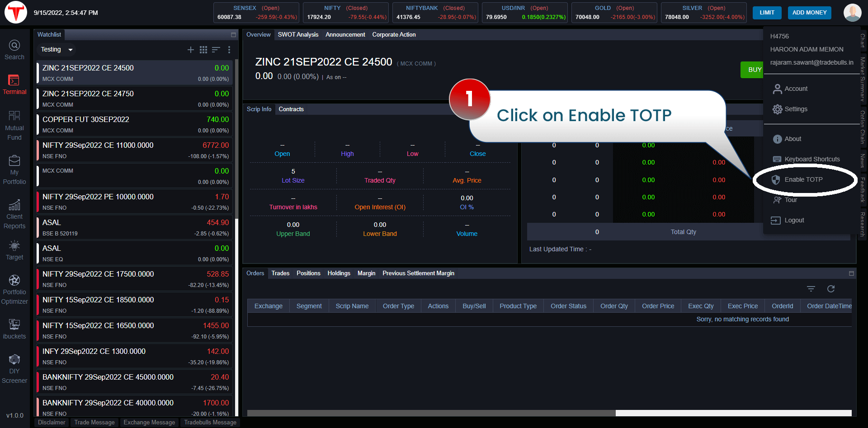Click the ADD MONEY button
868x428 pixels.
[x=809, y=13]
